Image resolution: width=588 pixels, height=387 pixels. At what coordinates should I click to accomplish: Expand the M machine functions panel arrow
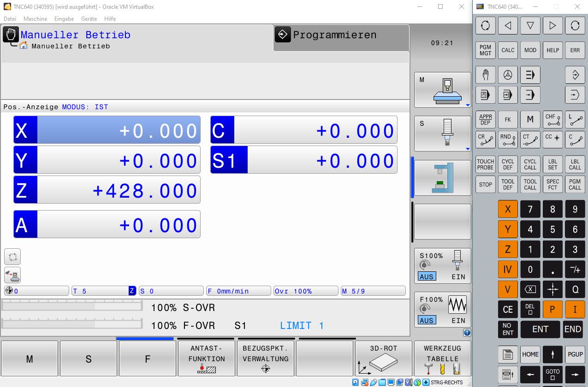[468, 106]
